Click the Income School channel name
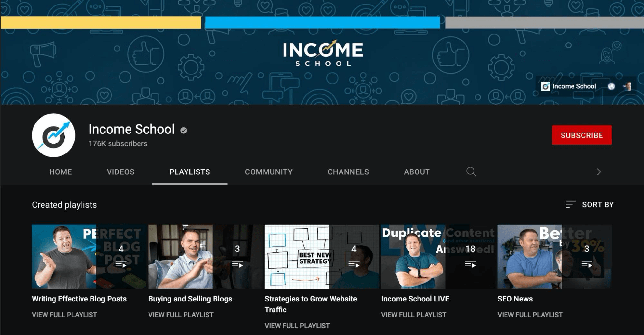Viewport: 644px width, 335px height. [x=132, y=129]
